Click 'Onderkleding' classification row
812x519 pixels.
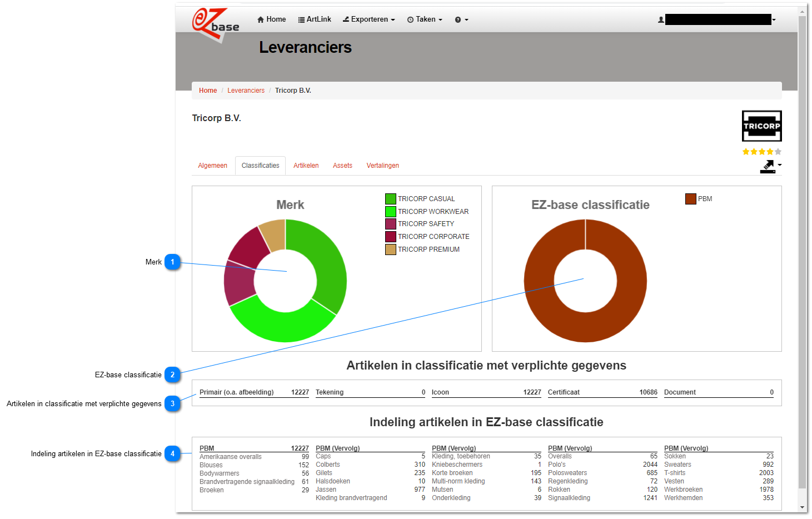(486, 498)
